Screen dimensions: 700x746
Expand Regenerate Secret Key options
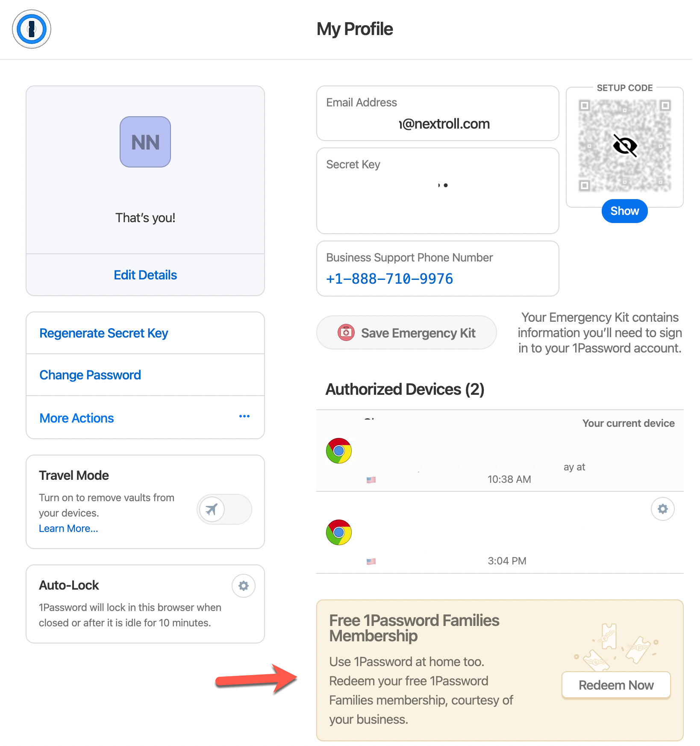(103, 333)
